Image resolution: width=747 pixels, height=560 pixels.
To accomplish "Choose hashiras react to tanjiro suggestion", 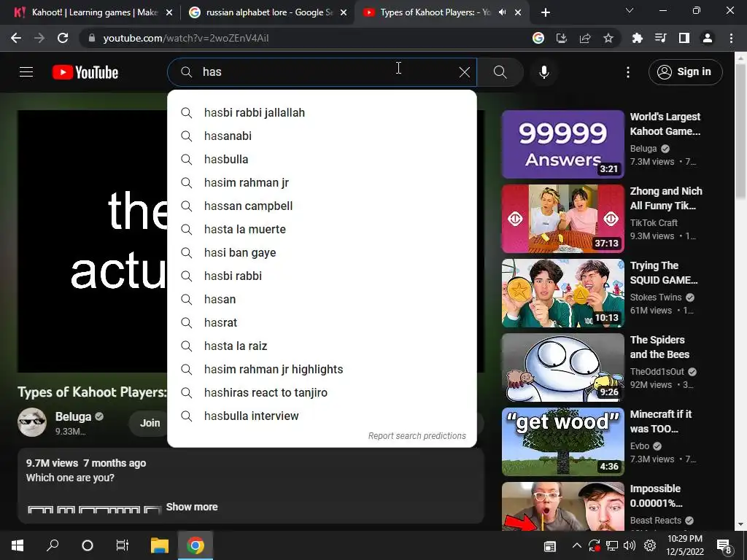I will (322, 392).
